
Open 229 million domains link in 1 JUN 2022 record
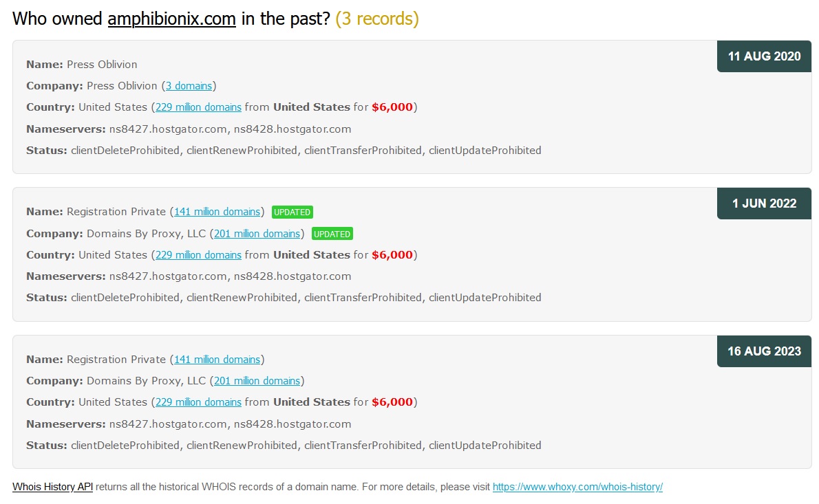click(198, 255)
